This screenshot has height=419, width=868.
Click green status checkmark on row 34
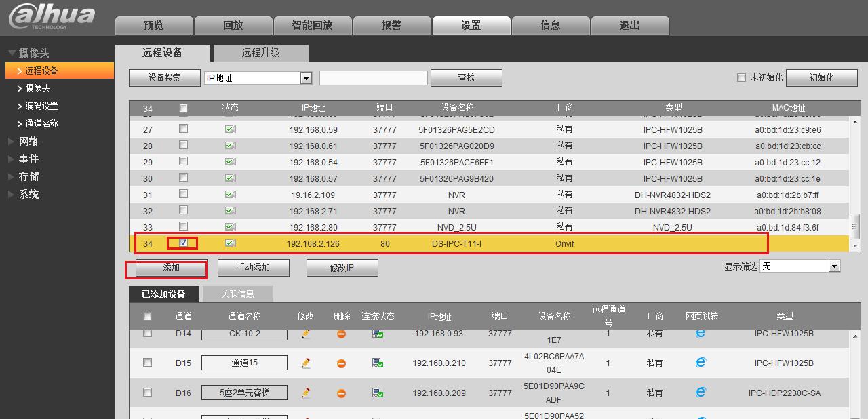tap(231, 243)
